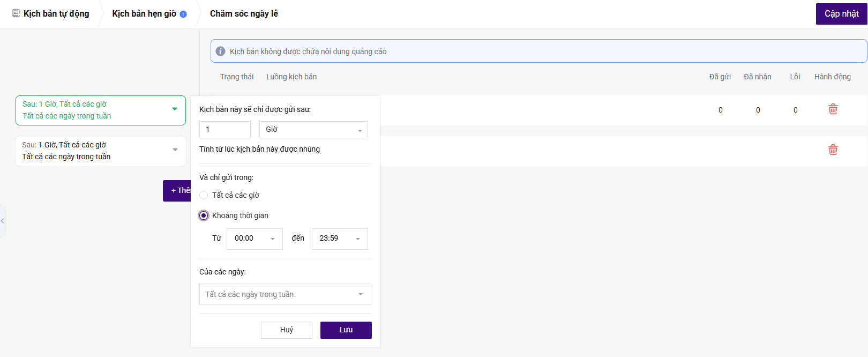
Task: Click the info icon in the advertising notice
Action: [220, 51]
